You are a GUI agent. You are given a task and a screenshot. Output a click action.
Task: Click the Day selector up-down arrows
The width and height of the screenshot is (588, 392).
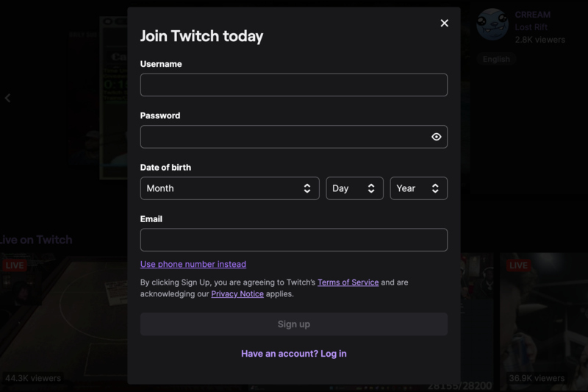click(371, 188)
